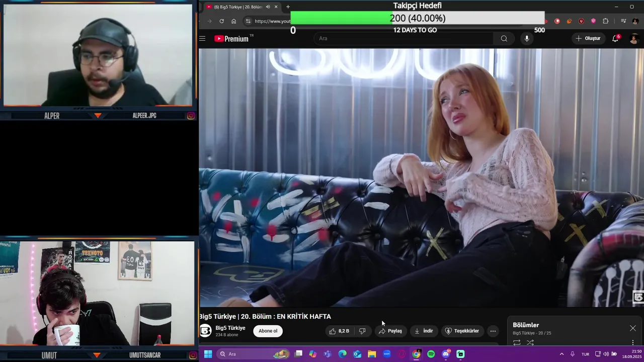Focus the Windows taskbar Ara search box
The width and height of the screenshot is (644, 362).
tap(254, 354)
